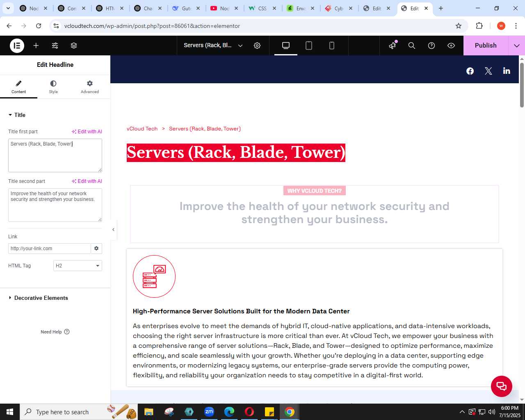
Task: Edit Title second part with AI
Action: coord(87,181)
